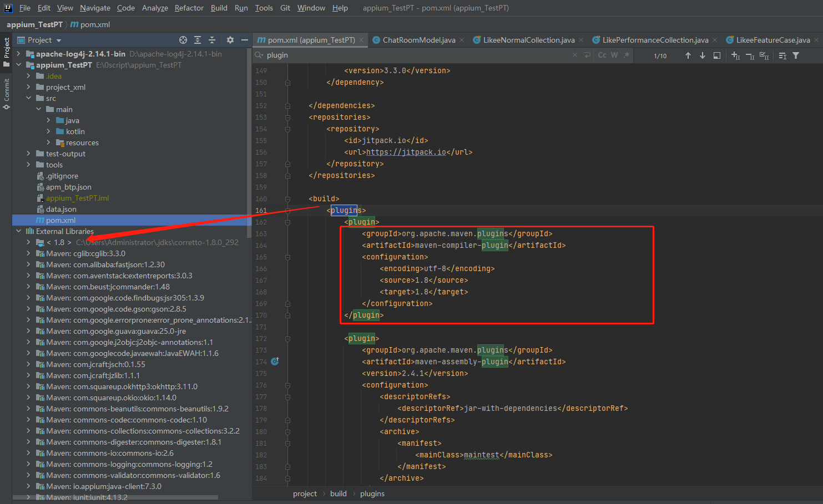Click the Project panel horizontal scrollbar

pos(115,498)
